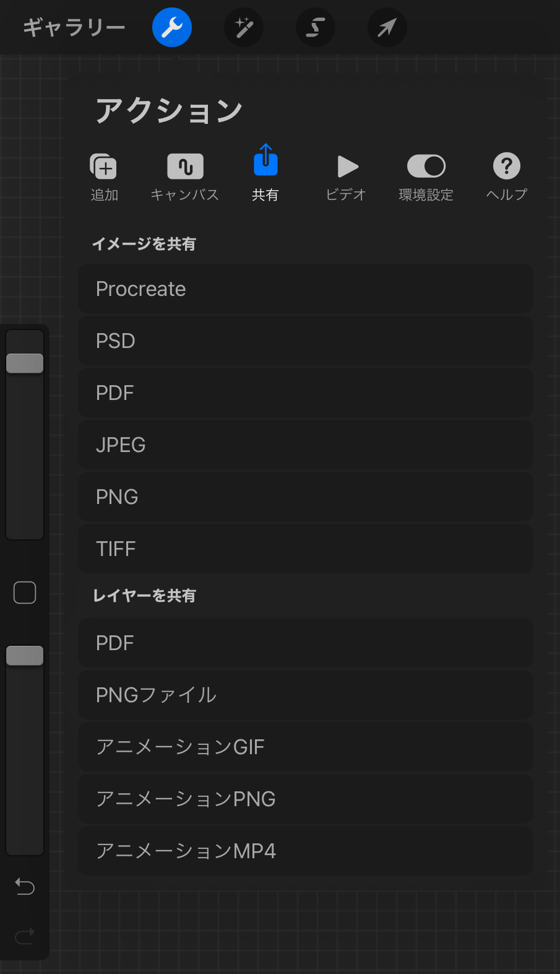Export image as JPEG
Viewport: 560px width, 974px height.
306,445
